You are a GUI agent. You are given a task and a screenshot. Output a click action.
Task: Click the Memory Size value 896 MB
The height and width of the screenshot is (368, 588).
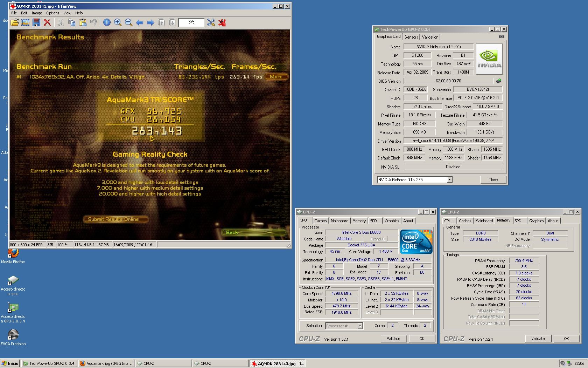(419, 132)
